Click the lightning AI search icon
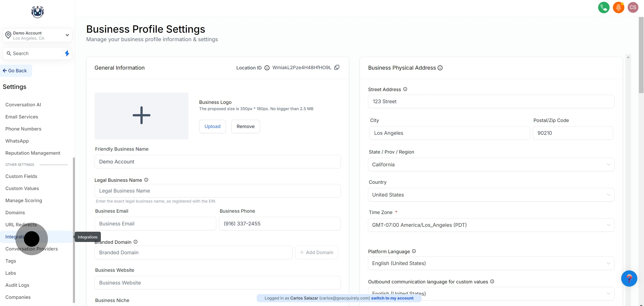The width and height of the screenshot is (644, 306). (66, 53)
